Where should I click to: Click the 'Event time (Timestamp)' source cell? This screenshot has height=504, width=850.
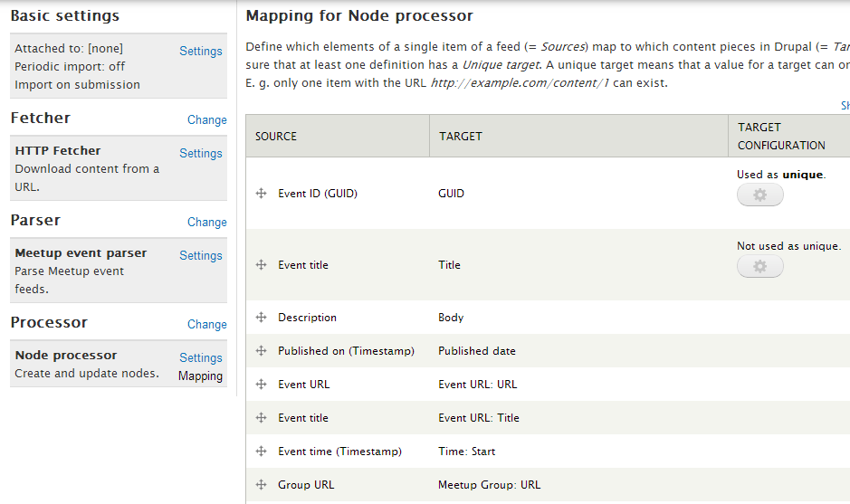(x=339, y=452)
